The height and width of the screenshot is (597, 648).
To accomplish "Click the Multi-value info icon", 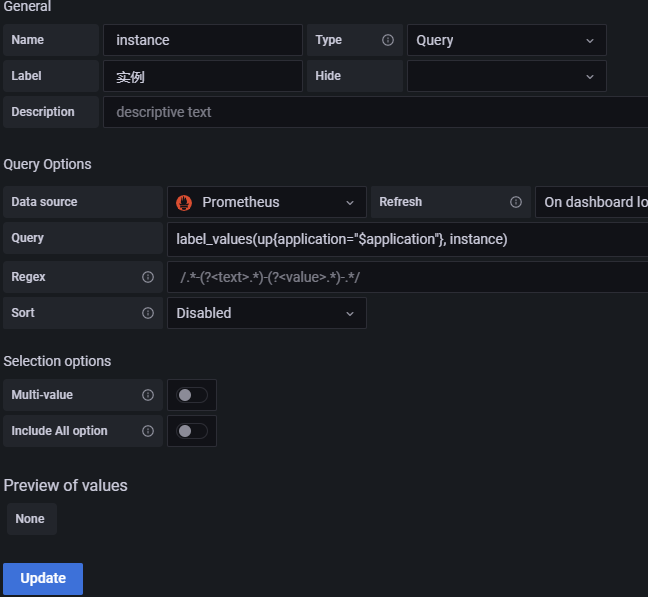I will tap(148, 395).
